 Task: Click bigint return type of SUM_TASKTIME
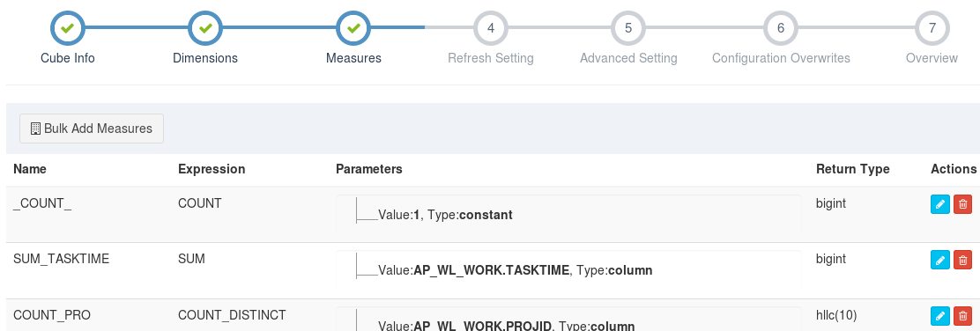(x=831, y=259)
